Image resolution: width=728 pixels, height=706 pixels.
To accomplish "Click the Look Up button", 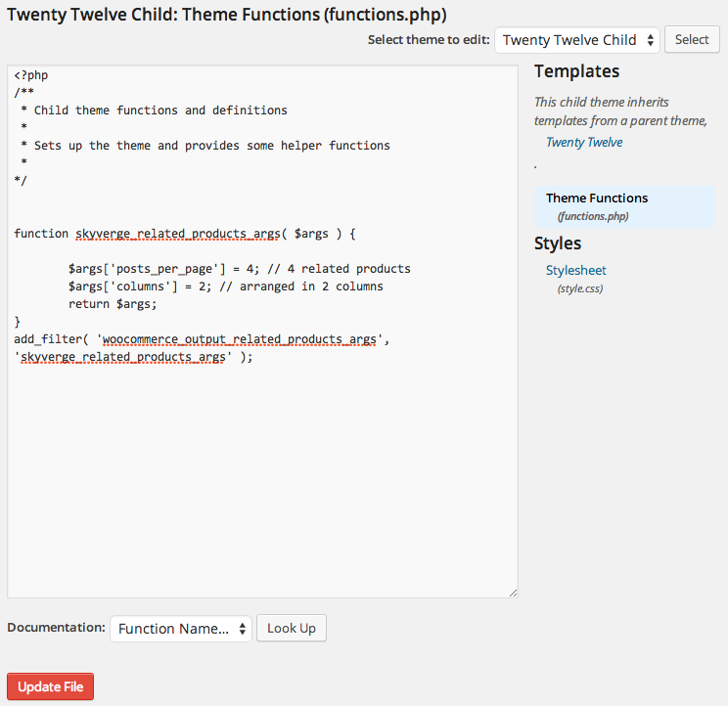I will coord(292,628).
